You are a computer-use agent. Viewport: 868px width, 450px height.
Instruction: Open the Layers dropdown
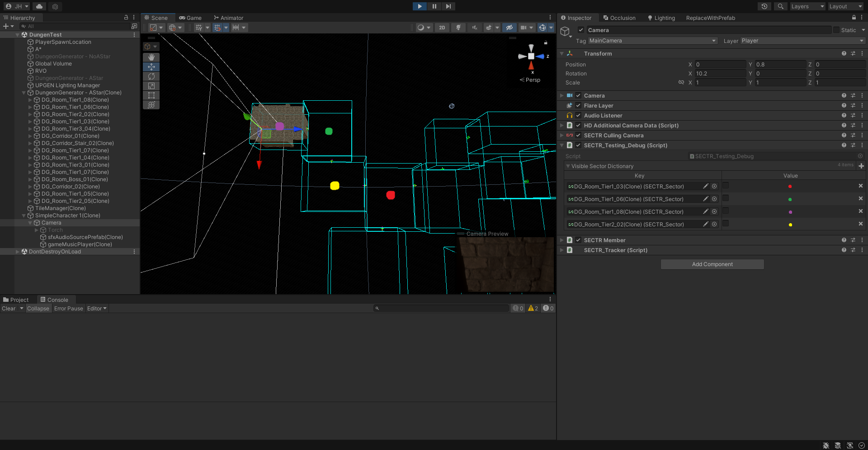click(807, 6)
